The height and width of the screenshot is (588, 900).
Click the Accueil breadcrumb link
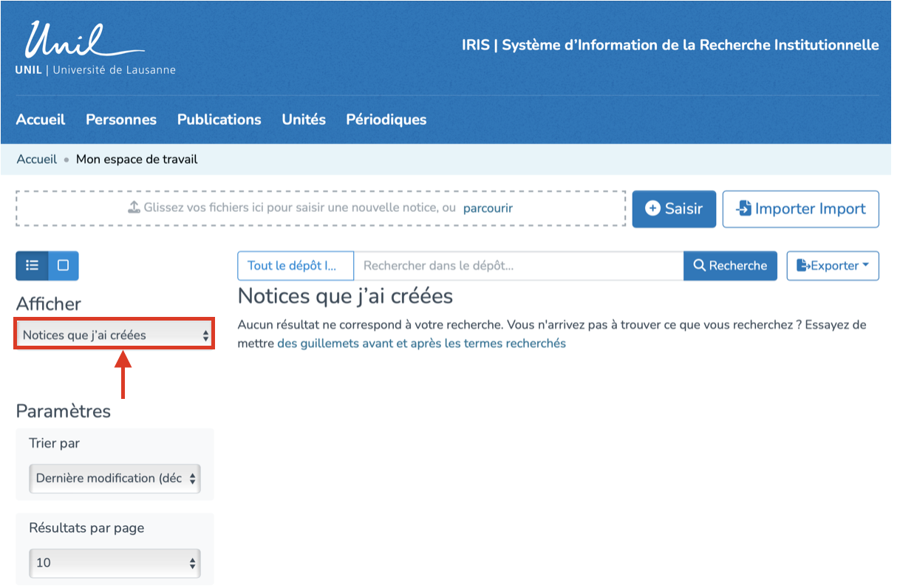(37, 160)
